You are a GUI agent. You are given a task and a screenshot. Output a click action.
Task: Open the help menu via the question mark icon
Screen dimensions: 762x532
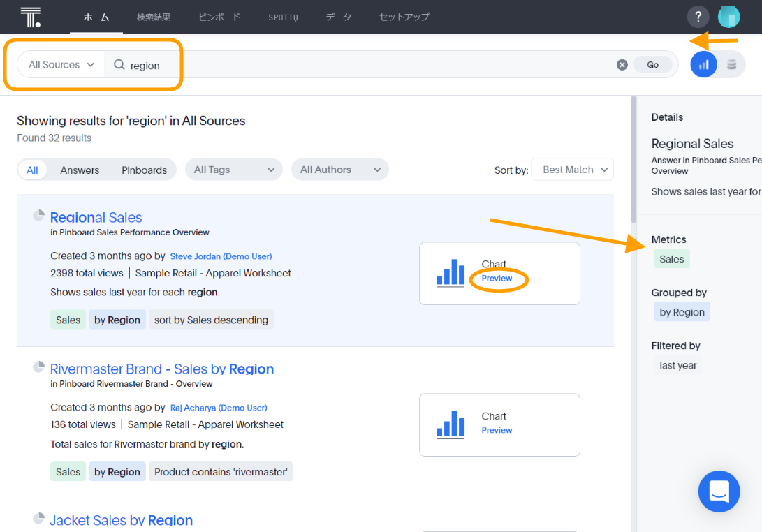coord(698,16)
